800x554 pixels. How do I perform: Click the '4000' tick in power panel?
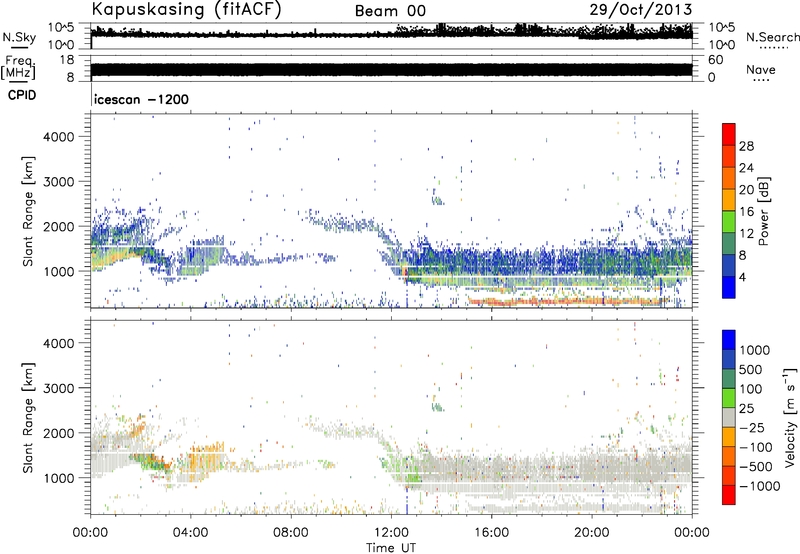point(59,137)
